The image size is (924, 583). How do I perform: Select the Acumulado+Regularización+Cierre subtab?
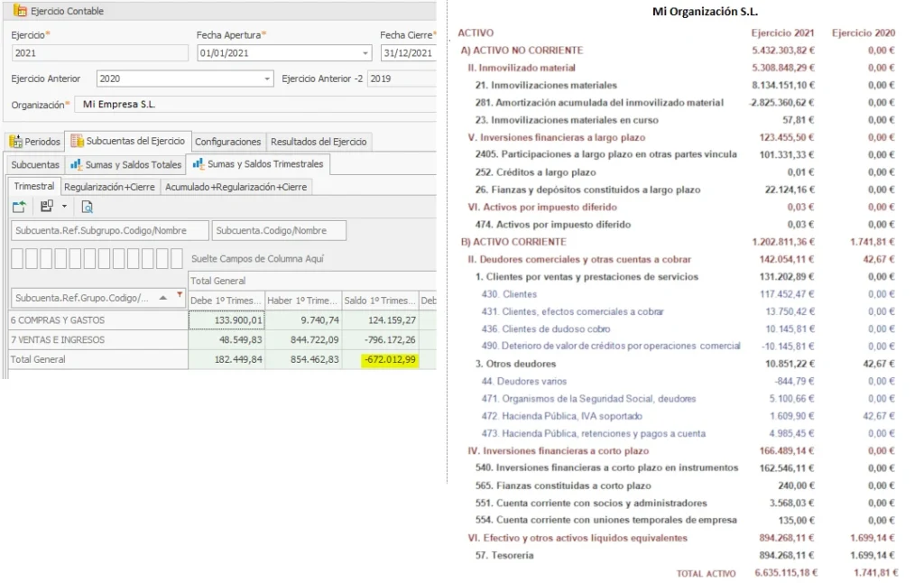pyautogui.click(x=236, y=187)
